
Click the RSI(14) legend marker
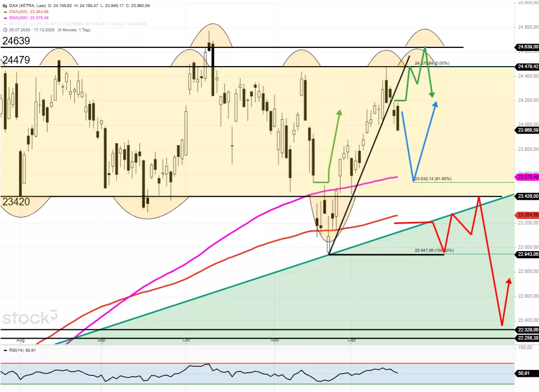[5, 350]
